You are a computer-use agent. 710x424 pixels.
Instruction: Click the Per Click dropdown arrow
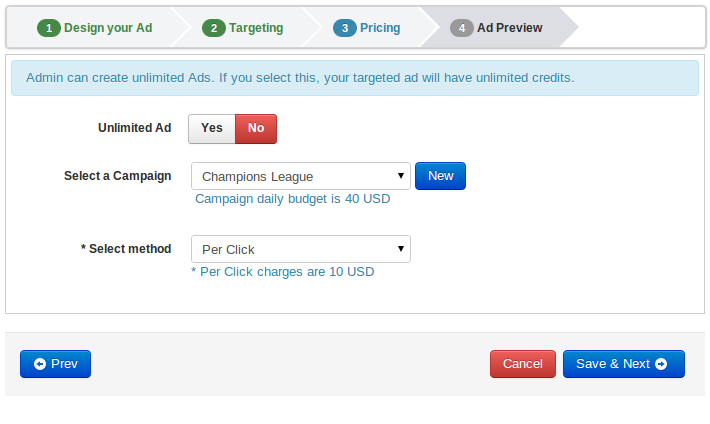pos(400,249)
